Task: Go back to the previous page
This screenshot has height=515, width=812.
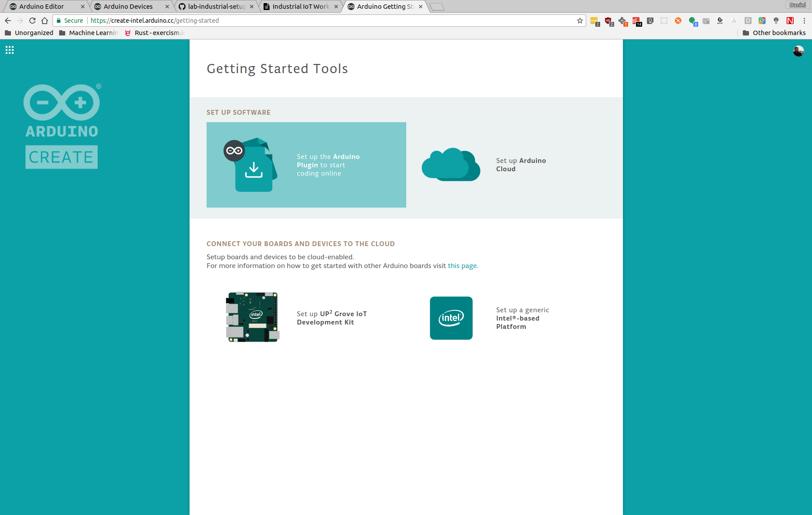Action: click(8, 21)
